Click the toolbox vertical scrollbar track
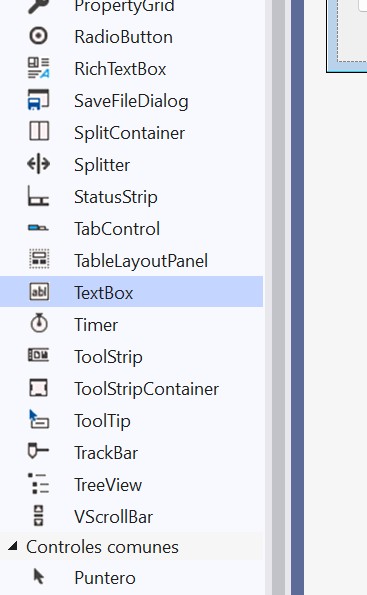Image resolution: width=367 pixels, height=595 pixels. pyautogui.click(x=279, y=298)
